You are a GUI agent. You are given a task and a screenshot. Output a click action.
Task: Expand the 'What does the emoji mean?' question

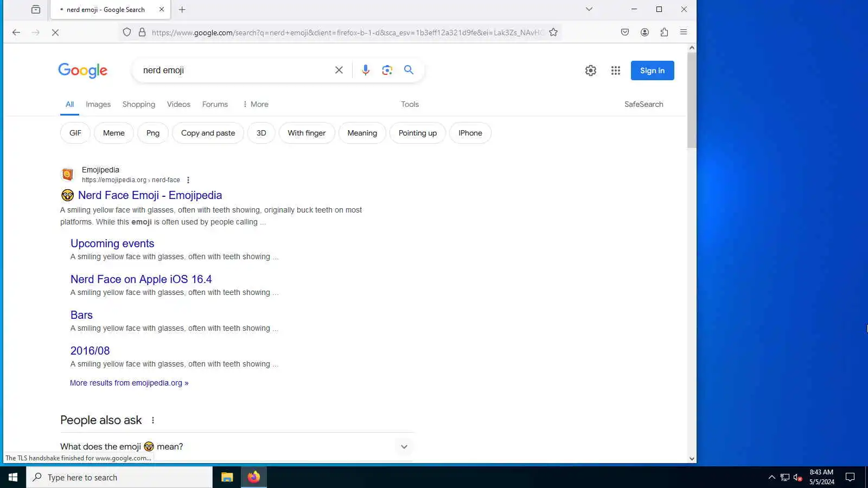coord(237,447)
